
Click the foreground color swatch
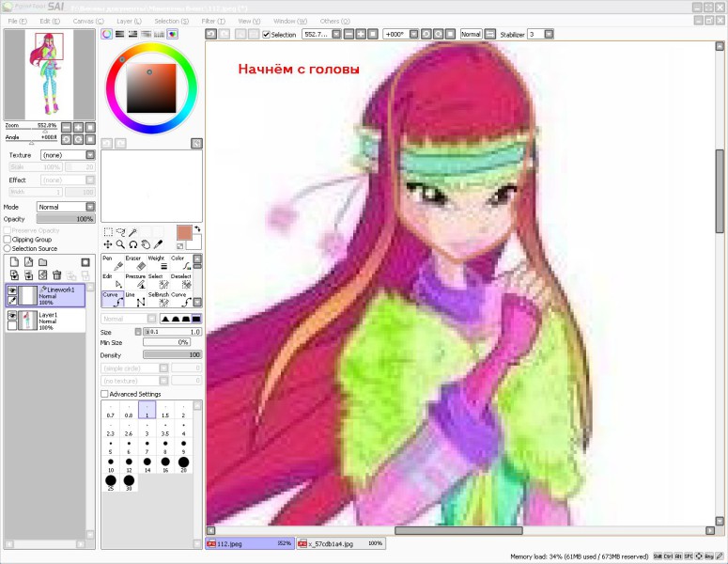[x=184, y=232]
